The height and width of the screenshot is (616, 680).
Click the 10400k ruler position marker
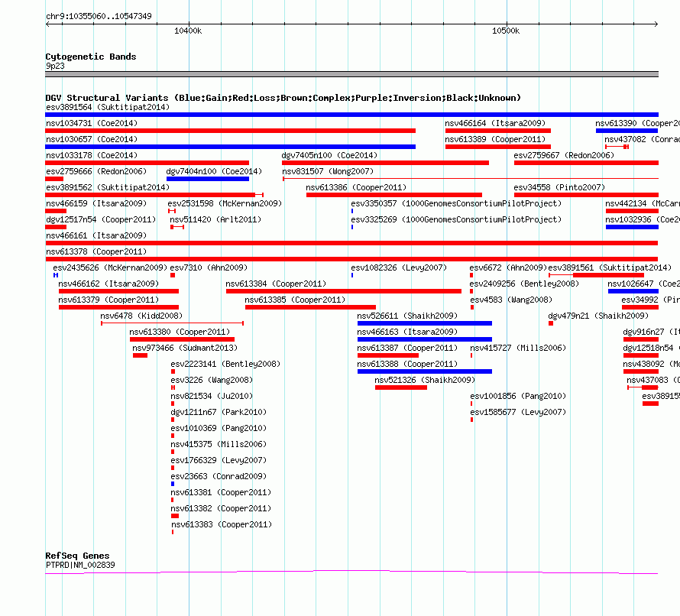(188, 31)
